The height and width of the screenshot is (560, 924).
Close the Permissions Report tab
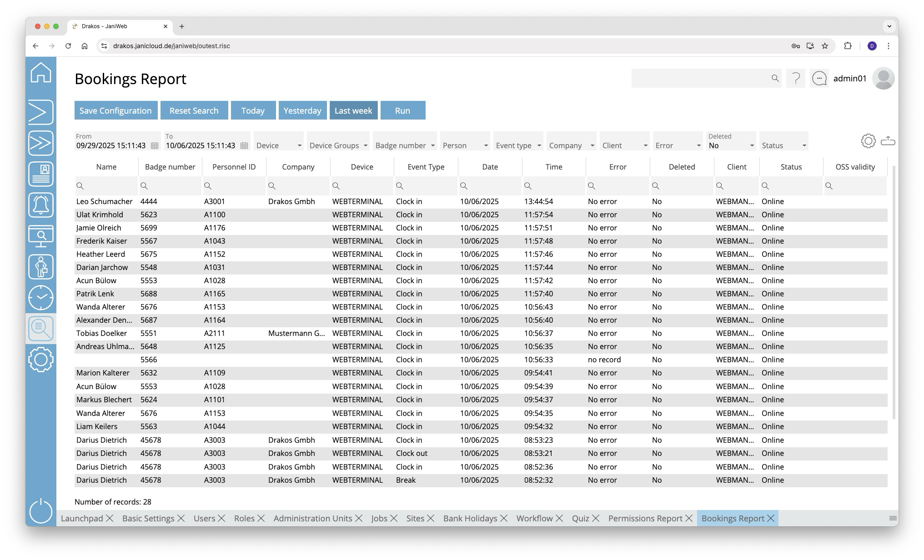pos(689,518)
